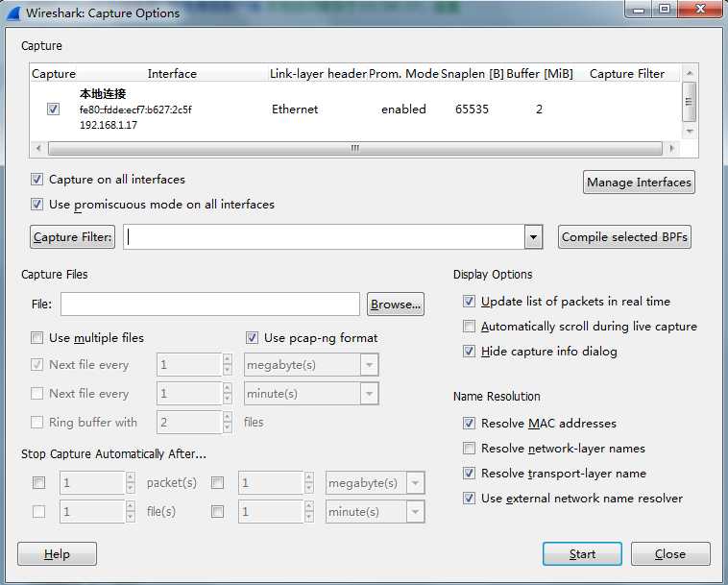Enable Resolve network-layer names
The image size is (728, 585).
[x=469, y=449]
